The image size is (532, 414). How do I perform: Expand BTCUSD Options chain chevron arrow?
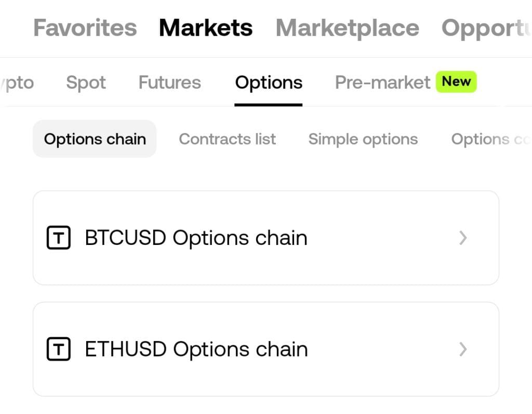[x=463, y=238]
